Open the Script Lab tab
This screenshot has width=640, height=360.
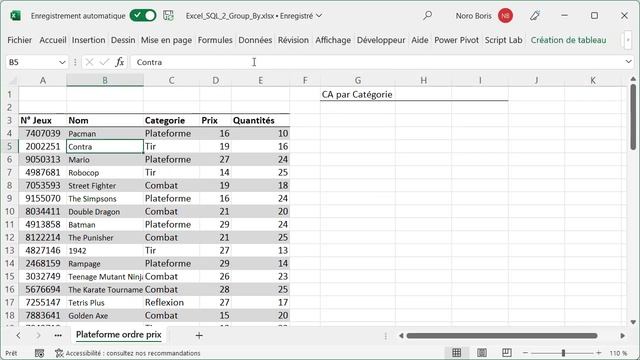(x=504, y=40)
